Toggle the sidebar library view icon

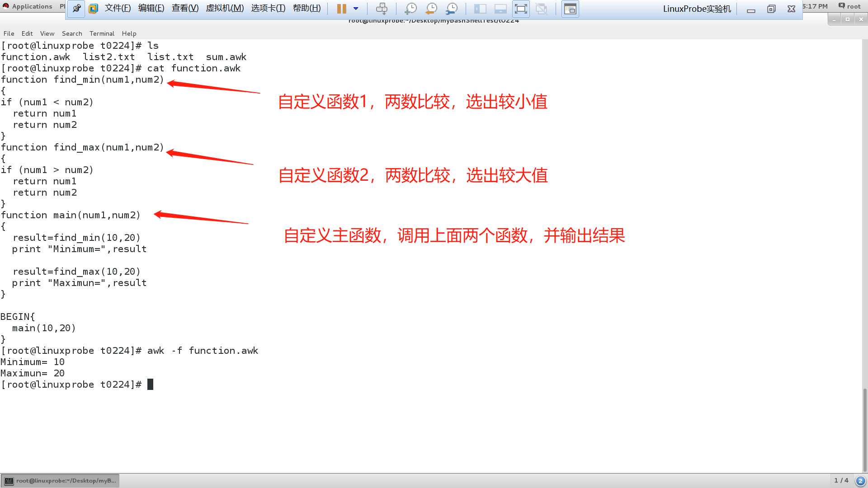tap(480, 9)
